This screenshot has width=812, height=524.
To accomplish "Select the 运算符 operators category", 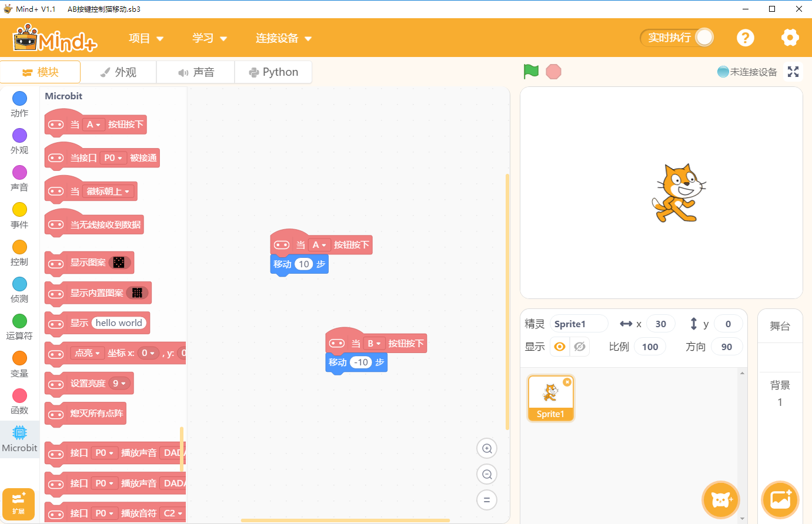I will [x=19, y=327].
